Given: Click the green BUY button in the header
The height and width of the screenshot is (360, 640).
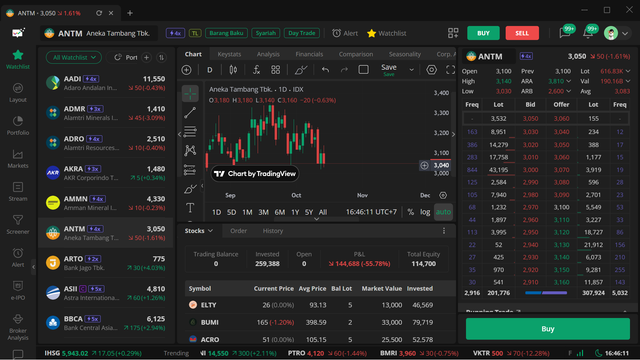Looking at the screenshot, I should click(x=483, y=33).
